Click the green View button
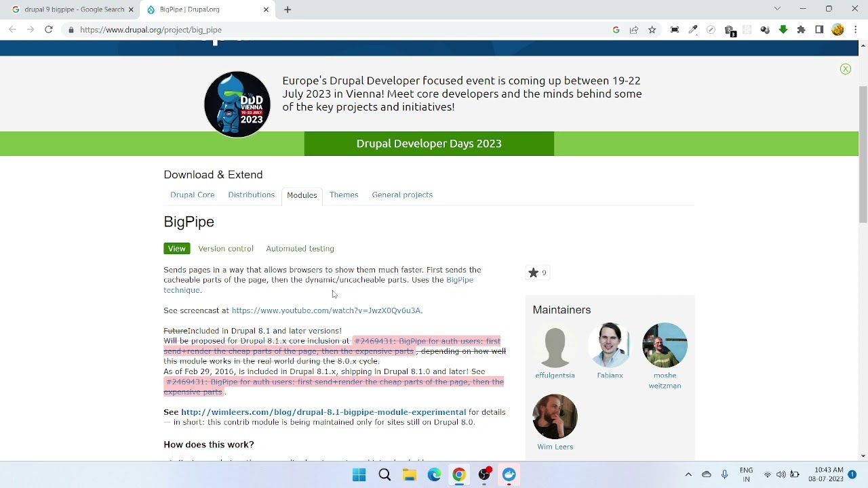The width and height of the screenshot is (868, 488). (x=177, y=249)
